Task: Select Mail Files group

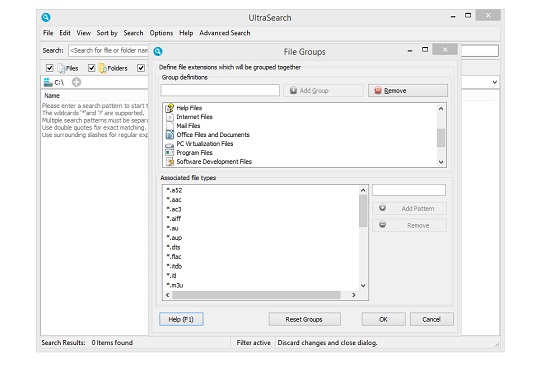Action: click(x=188, y=126)
